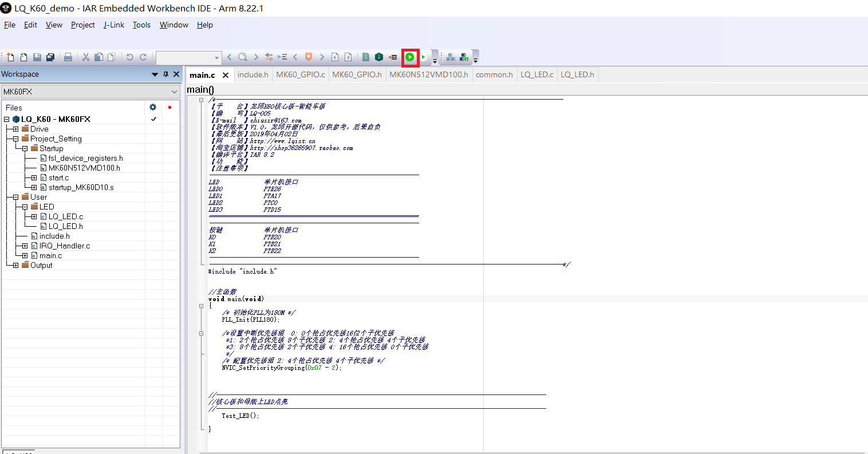
Task: Click the Compile file icon
Action: pos(366,57)
